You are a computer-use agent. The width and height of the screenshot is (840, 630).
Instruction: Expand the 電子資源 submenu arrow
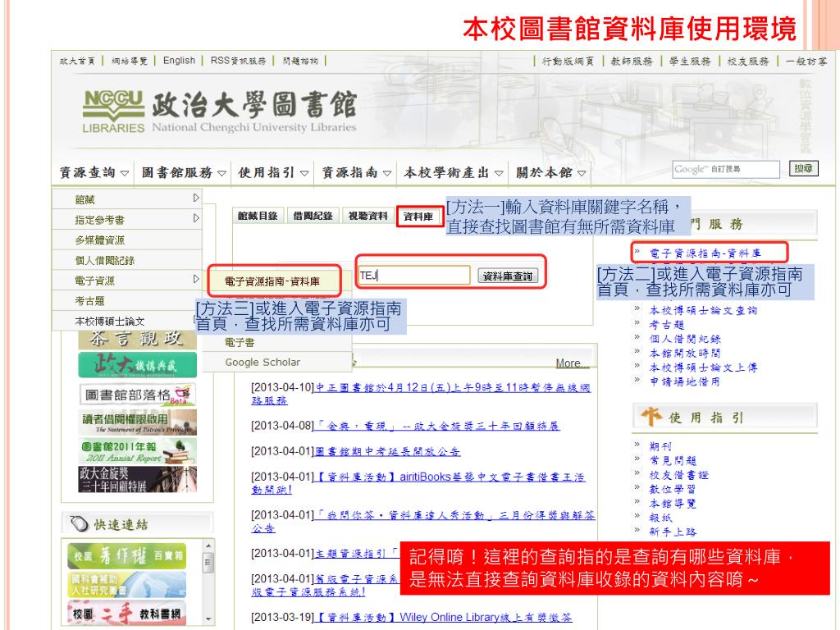(196, 279)
